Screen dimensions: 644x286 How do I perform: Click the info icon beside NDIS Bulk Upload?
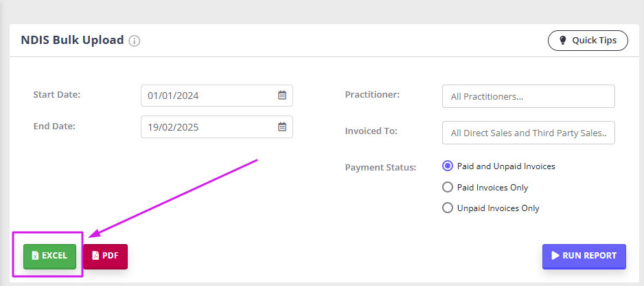click(135, 41)
